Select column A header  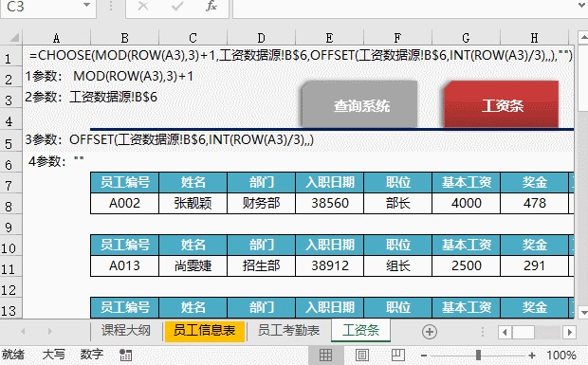pyautogui.click(x=56, y=38)
